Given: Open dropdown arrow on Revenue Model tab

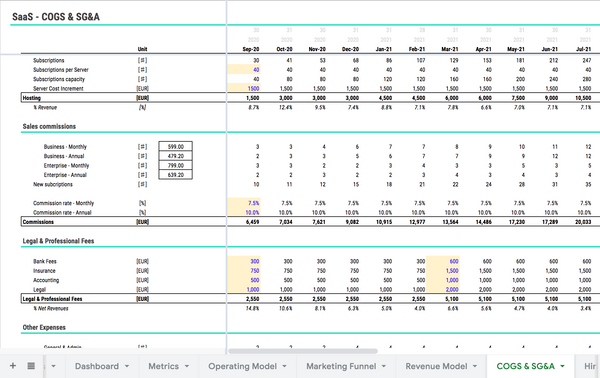Looking at the screenshot, I should [475, 366].
